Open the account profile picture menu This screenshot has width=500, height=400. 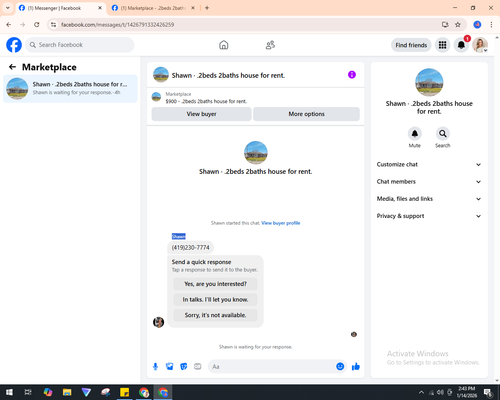pos(480,45)
